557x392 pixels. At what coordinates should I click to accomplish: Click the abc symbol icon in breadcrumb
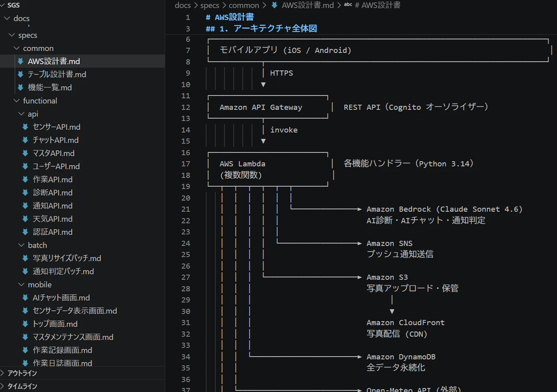pos(348,5)
